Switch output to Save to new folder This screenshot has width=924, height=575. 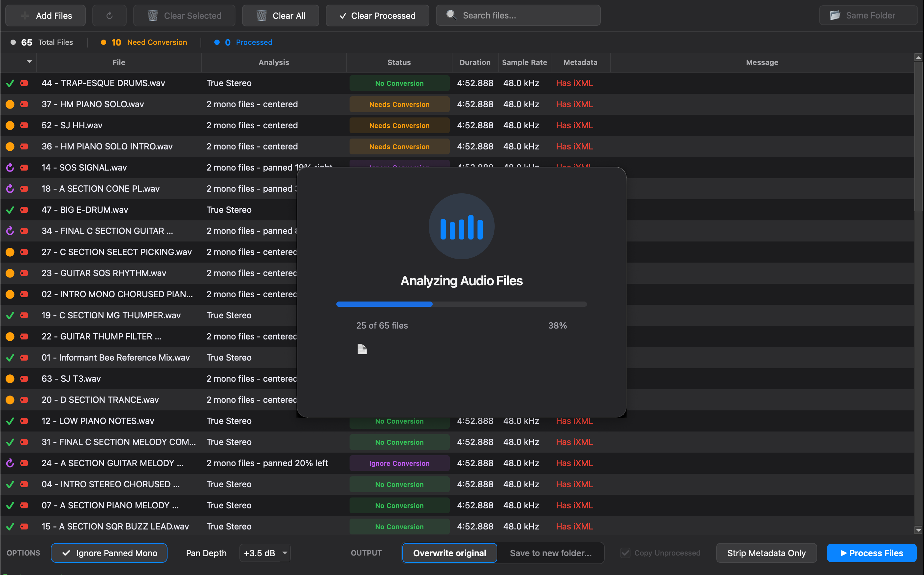pos(550,553)
